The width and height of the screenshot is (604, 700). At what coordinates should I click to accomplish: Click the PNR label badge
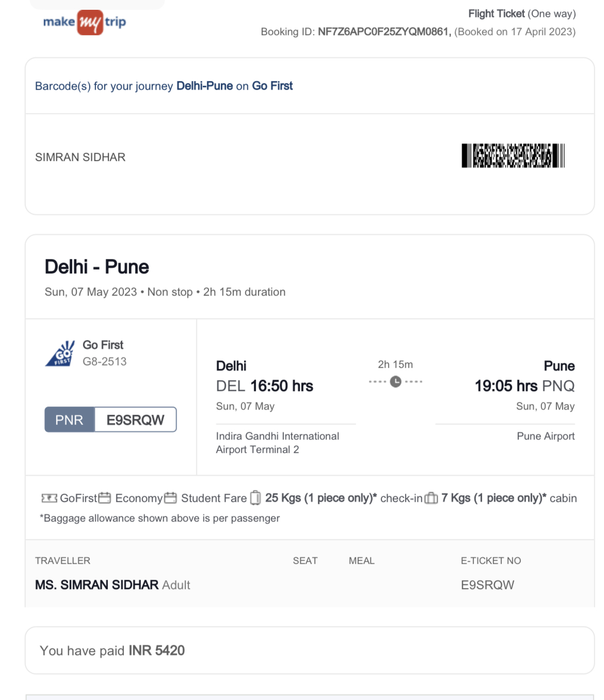[70, 420]
